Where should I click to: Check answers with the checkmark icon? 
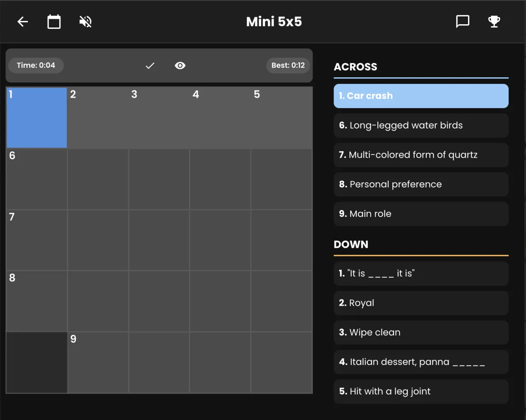pos(150,66)
